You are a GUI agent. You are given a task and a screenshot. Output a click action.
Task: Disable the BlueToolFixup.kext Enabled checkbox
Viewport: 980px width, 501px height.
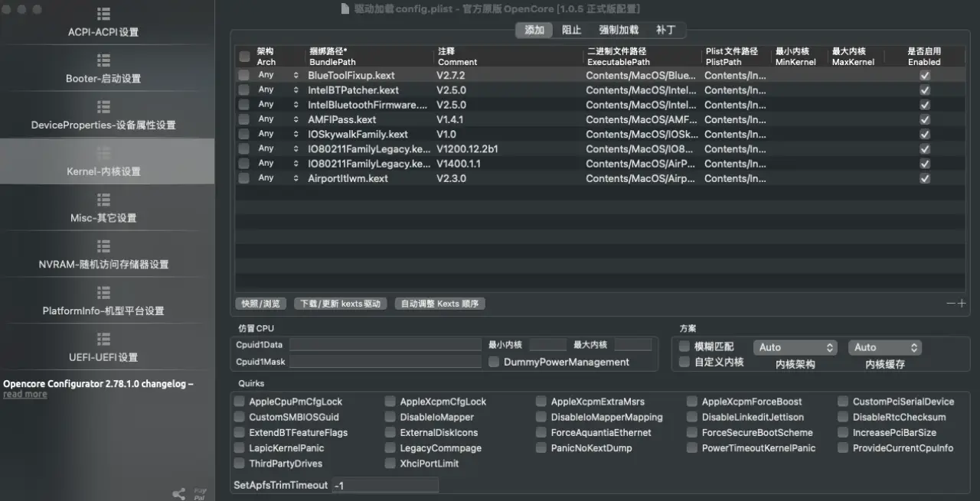924,76
